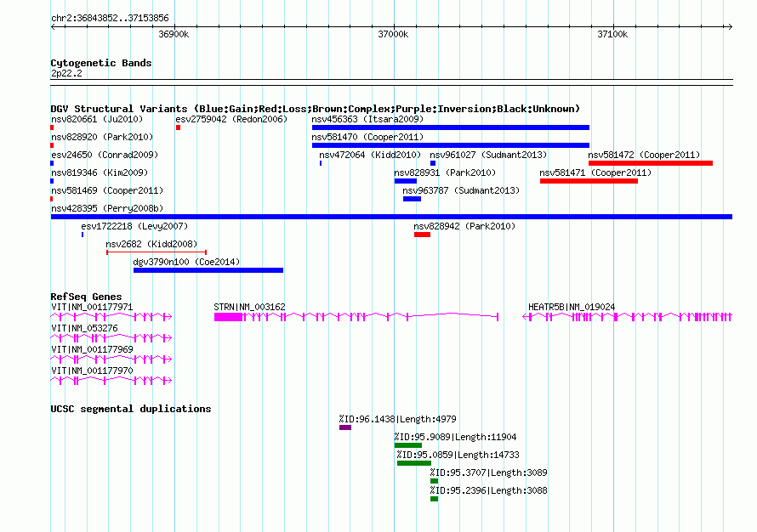757x532 pixels.
Task: Select the nsv963787 (Sudmant2013) blue bar
Action: click(x=412, y=199)
